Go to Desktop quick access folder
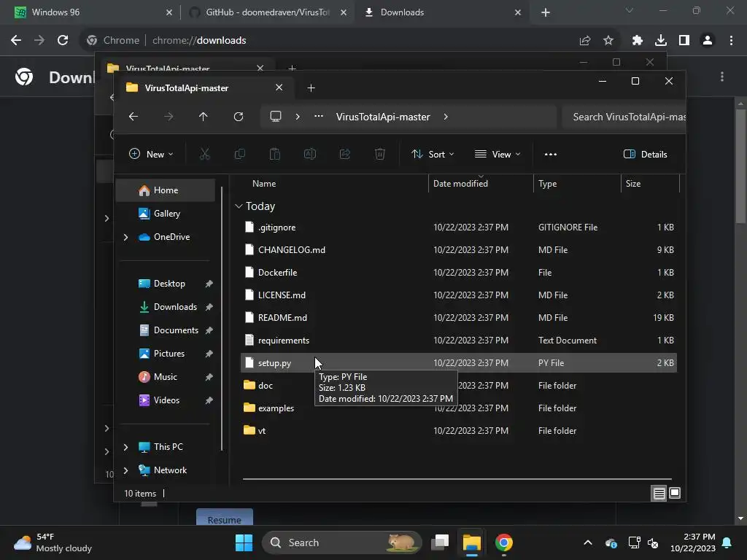Image resolution: width=747 pixels, height=560 pixels. (166, 284)
